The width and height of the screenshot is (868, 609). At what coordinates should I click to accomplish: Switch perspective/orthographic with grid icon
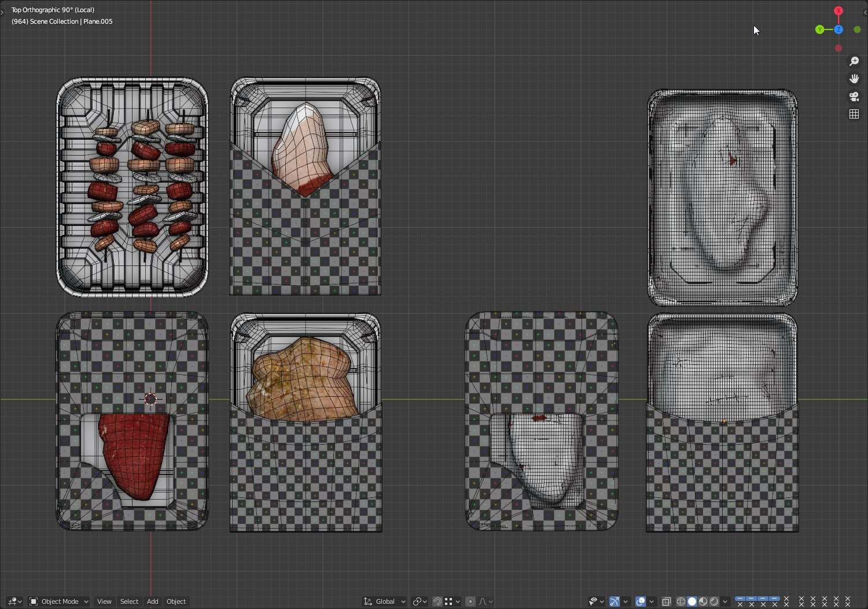click(854, 114)
